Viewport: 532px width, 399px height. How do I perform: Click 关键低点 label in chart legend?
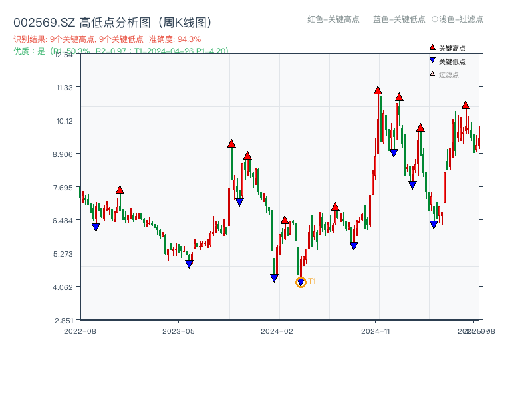(x=452, y=61)
